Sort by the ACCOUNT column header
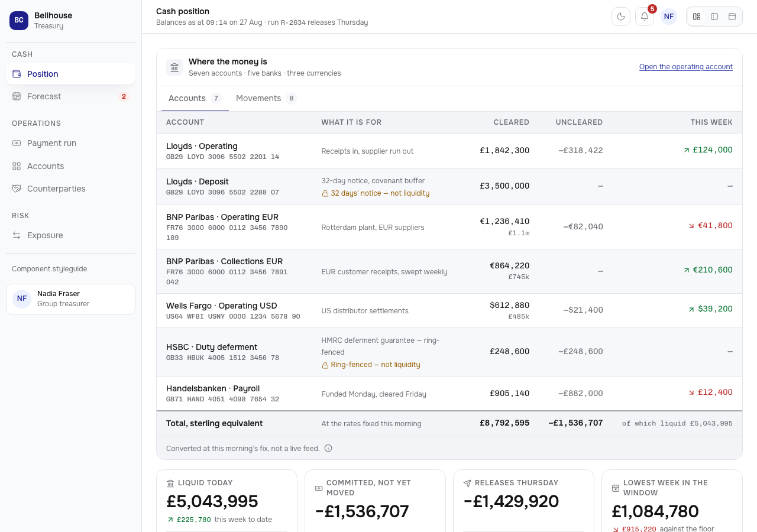Image resolution: width=757 pixels, height=532 pixels. [x=185, y=122]
